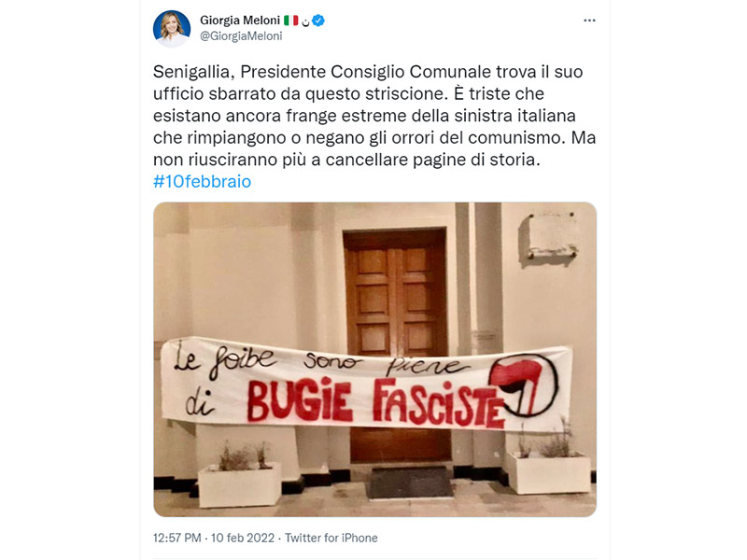Click the wall plaque in photo's corner
747x560 pixels.
click(x=550, y=236)
